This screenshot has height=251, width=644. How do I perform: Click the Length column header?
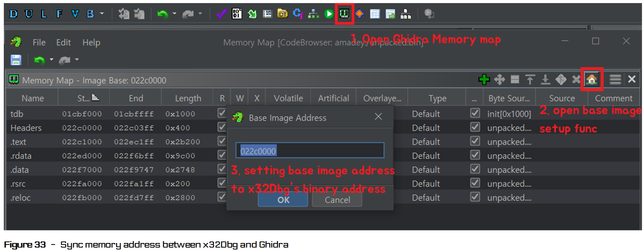(x=188, y=98)
